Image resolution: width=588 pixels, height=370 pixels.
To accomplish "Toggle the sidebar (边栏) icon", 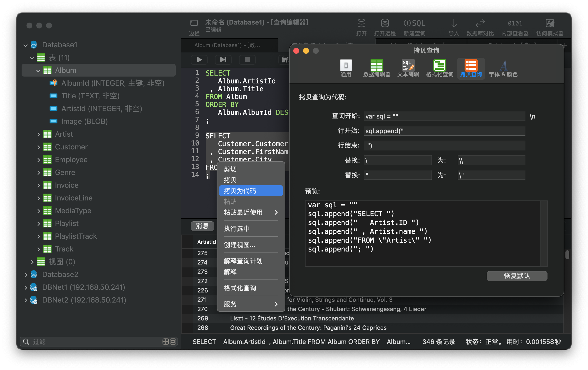I will click(x=194, y=23).
